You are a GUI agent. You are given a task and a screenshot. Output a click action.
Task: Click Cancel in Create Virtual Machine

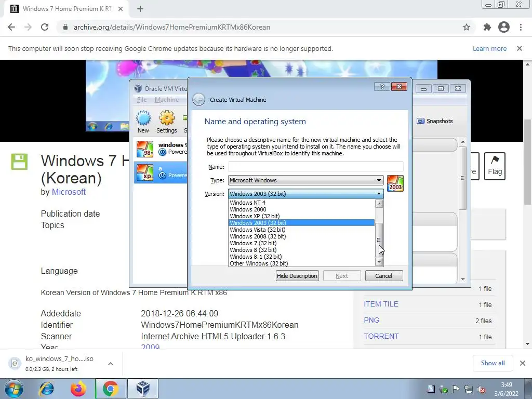384,276
